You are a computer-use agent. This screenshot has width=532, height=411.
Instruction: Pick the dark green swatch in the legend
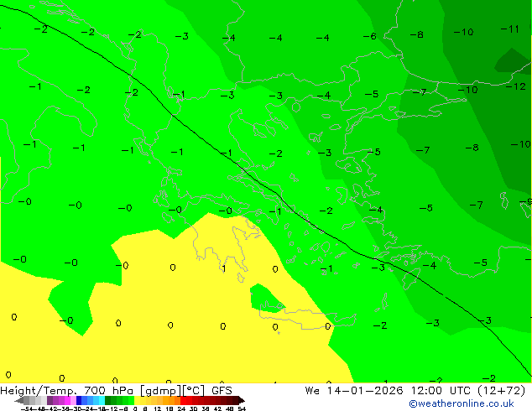[x=107, y=400]
